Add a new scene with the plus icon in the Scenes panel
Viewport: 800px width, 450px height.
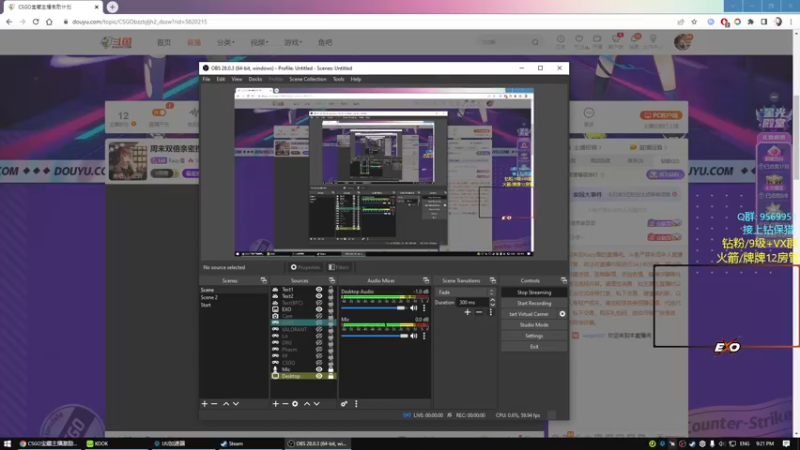pos(205,404)
